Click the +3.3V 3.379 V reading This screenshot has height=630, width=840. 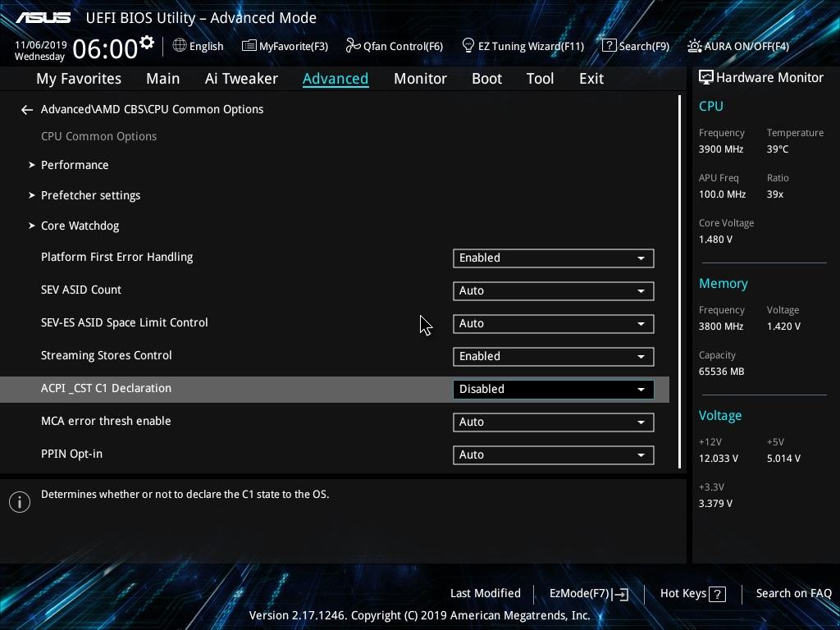pos(715,504)
